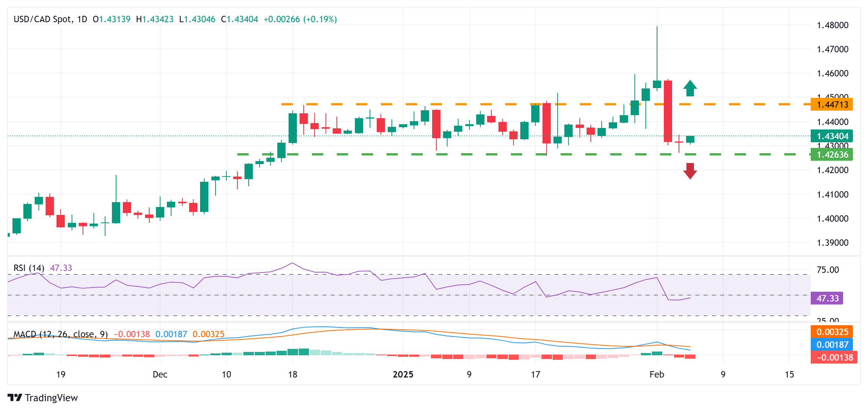
Task: Click the teal 1.43404 current price label
Action: click(x=832, y=136)
